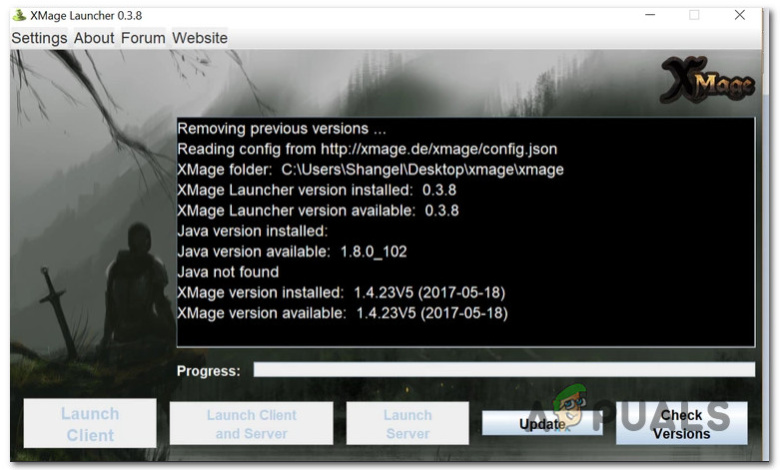The width and height of the screenshot is (780, 470).
Task: Click Launch Client and Server button
Action: click(251, 424)
